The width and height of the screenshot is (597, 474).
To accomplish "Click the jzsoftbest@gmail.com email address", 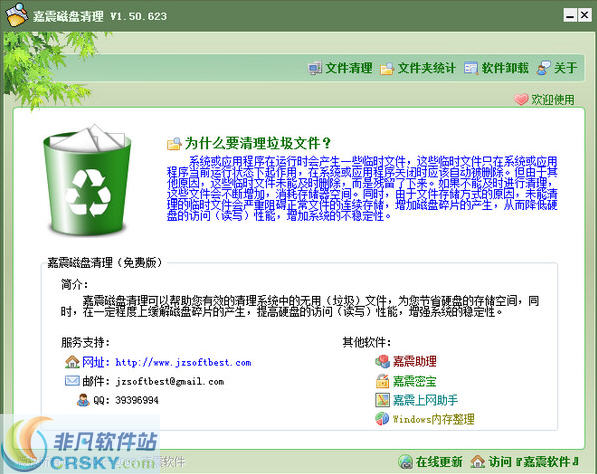I will 170,381.
